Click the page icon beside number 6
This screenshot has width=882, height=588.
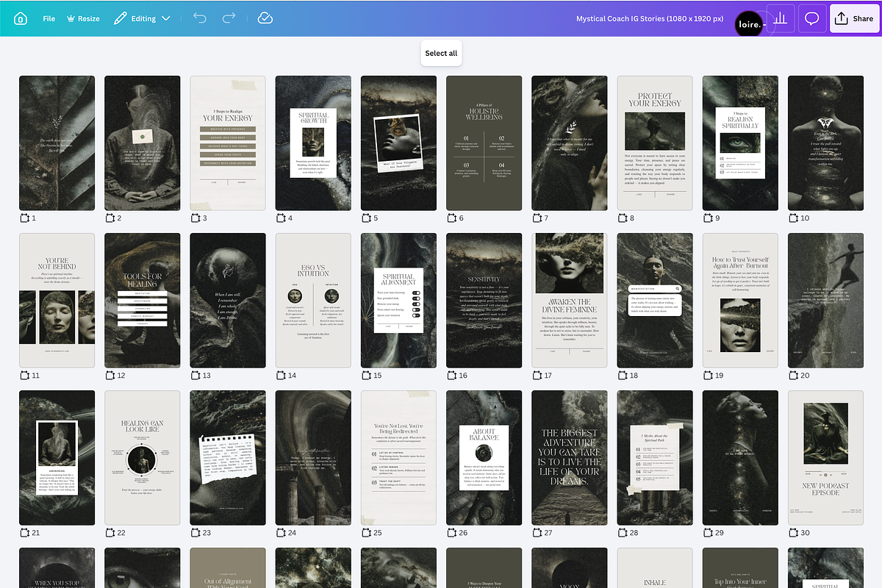pyautogui.click(x=451, y=218)
